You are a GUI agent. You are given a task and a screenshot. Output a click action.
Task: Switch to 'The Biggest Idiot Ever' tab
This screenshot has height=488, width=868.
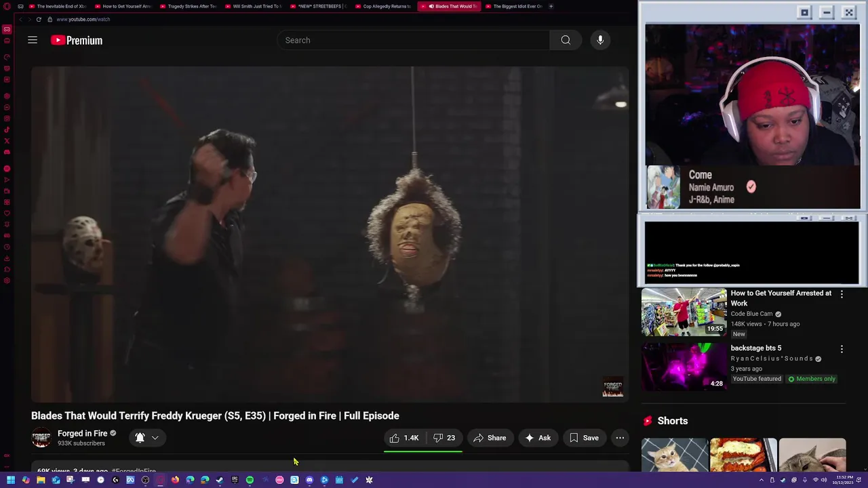click(513, 6)
